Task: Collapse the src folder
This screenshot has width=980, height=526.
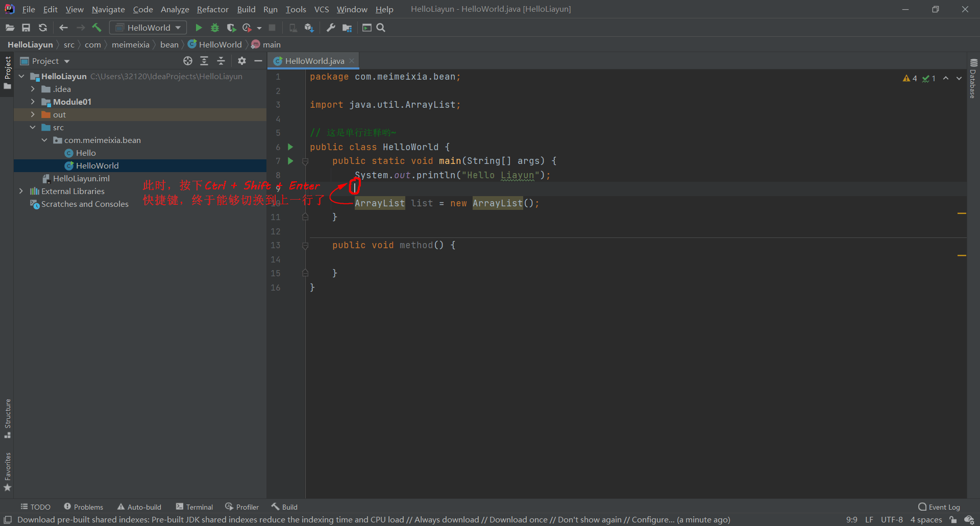Action: tap(33, 127)
